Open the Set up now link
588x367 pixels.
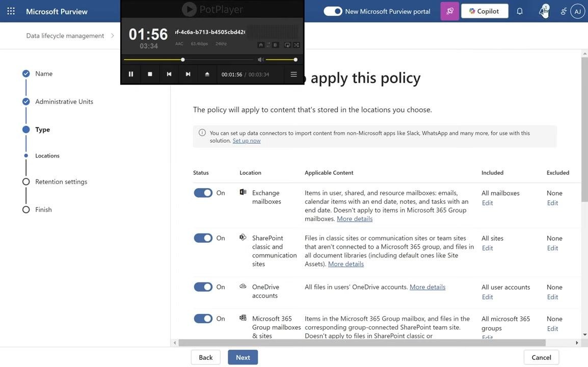click(x=247, y=141)
